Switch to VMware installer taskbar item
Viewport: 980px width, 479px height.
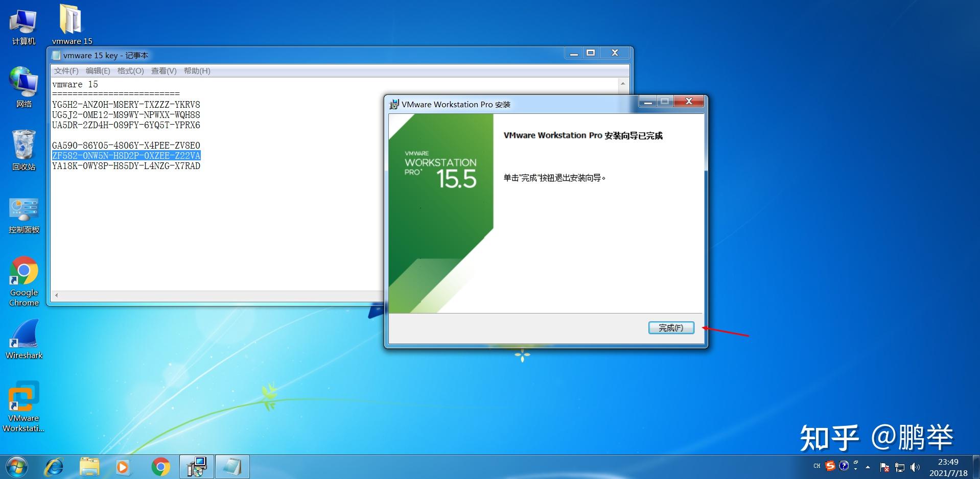[196, 467]
